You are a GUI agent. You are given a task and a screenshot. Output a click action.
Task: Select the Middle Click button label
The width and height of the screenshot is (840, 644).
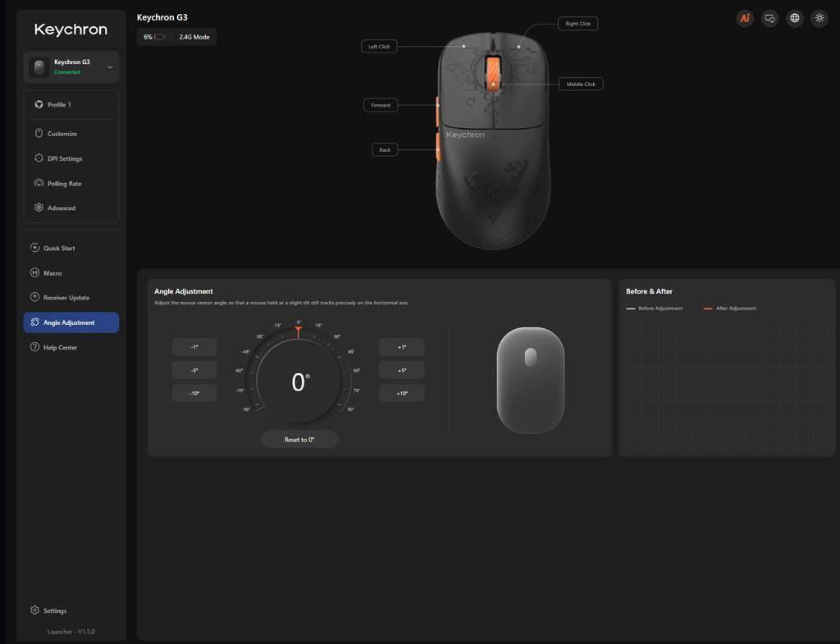(582, 84)
